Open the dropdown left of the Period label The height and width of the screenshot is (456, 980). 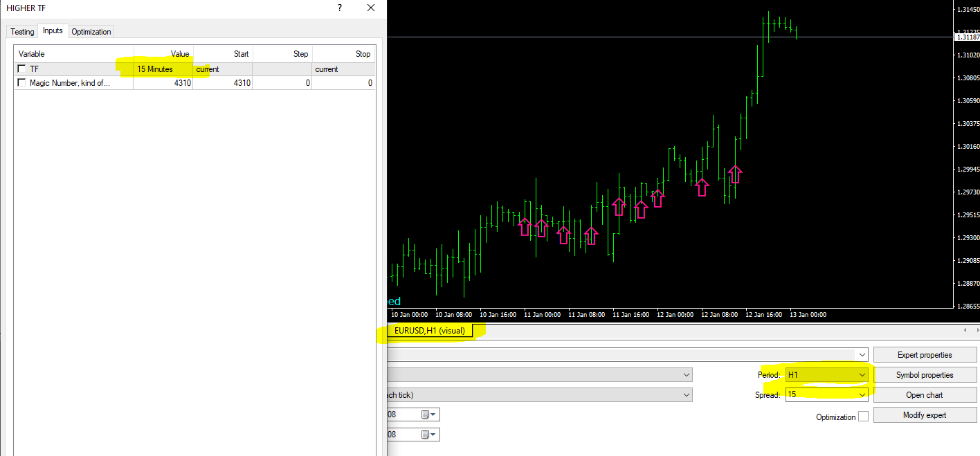click(x=686, y=374)
